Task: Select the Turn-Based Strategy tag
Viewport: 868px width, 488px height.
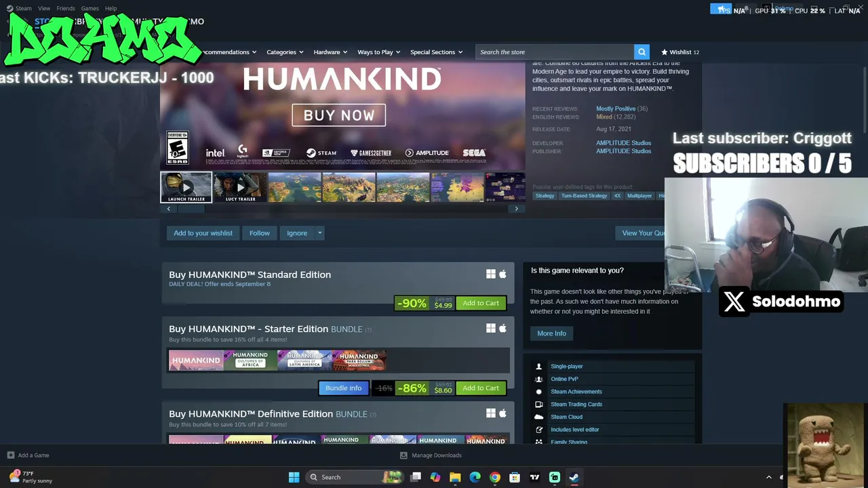Action: click(x=584, y=196)
